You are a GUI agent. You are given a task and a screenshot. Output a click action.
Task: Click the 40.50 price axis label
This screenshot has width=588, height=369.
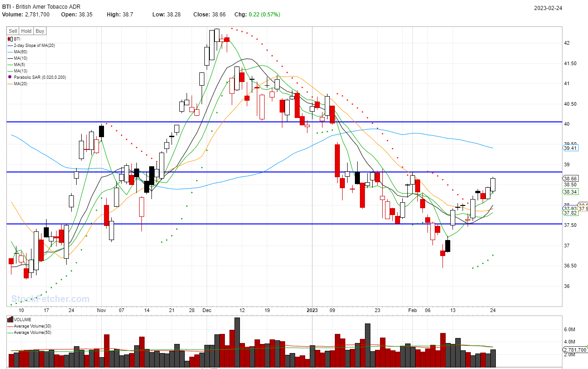click(x=569, y=104)
